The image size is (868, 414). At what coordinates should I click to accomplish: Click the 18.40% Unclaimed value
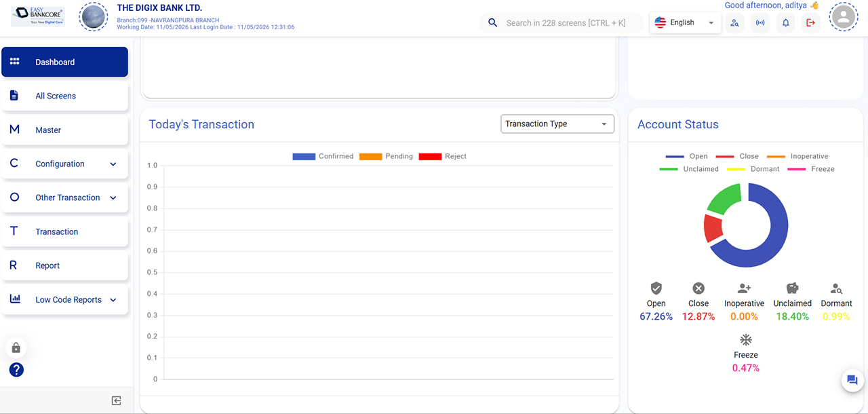[x=793, y=316]
